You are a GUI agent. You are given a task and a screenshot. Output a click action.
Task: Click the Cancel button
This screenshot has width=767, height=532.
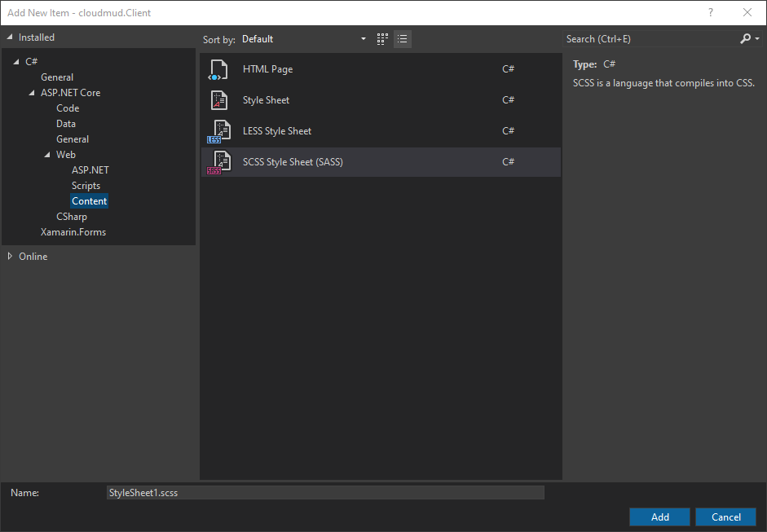pos(726,517)
